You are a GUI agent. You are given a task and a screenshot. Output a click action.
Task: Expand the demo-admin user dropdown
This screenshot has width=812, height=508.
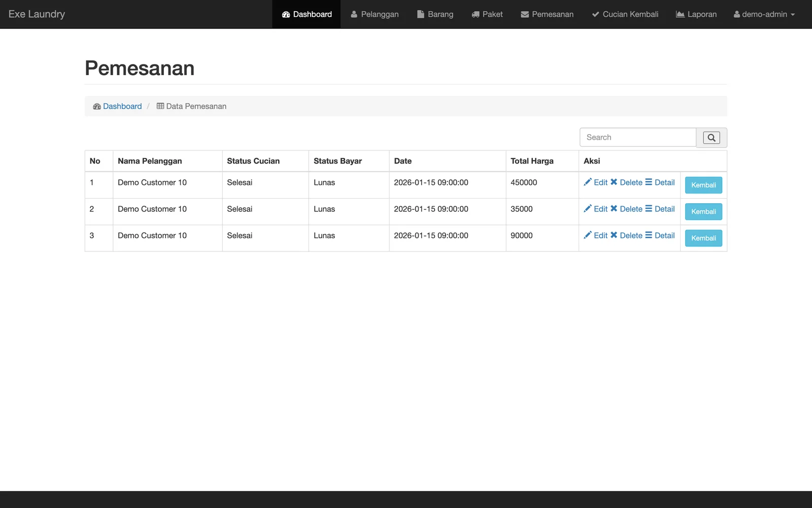point(764,14)
